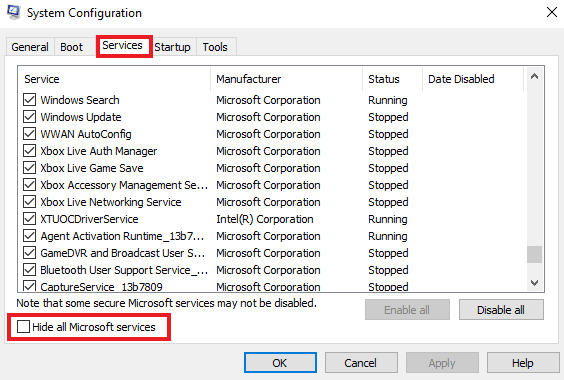
Task: Uncheck the Windows Update service checkbox
Action: [29, 117]
